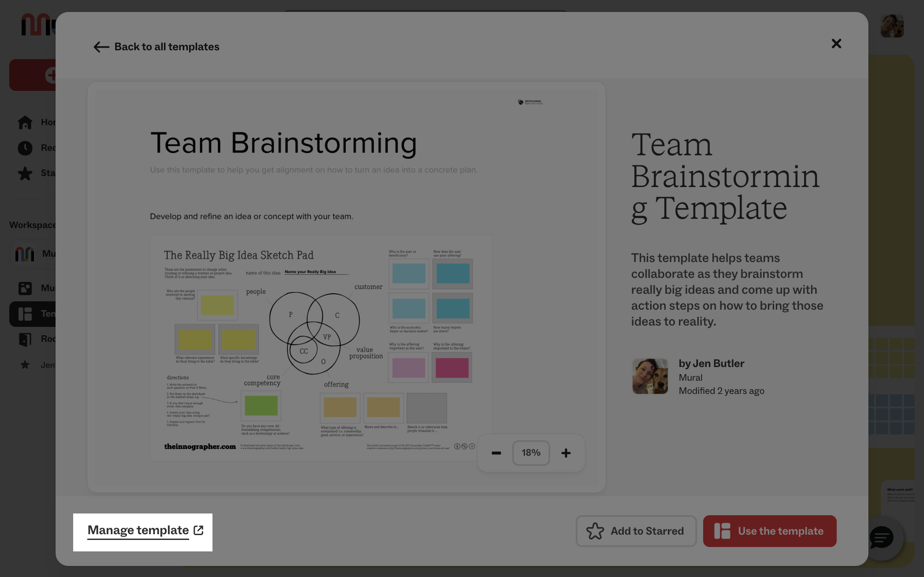Zoom out the preview with minus button
Image resolution: width=924 pixels, height=577 pixels.
496,453
